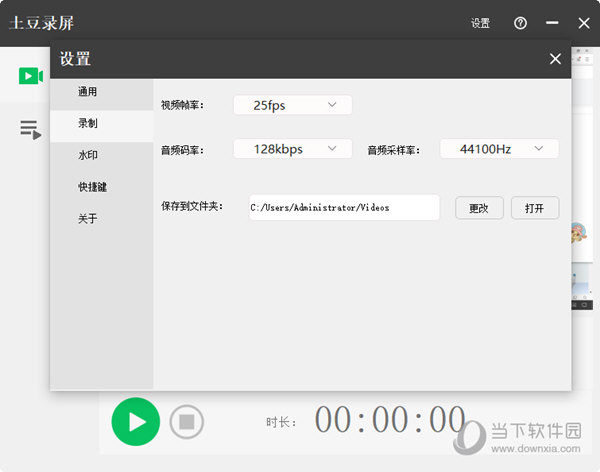Click the 更改 button to change folder
Image resolution: width=600 pixels, height=472 pixels.
coord(479,208)
